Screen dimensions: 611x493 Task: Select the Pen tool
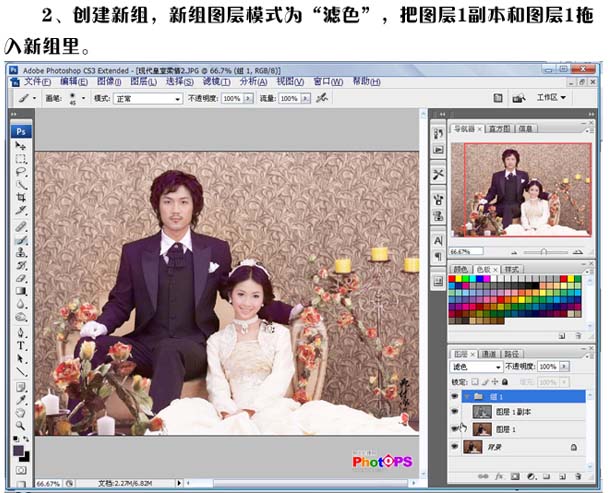(x=21, y=332)
